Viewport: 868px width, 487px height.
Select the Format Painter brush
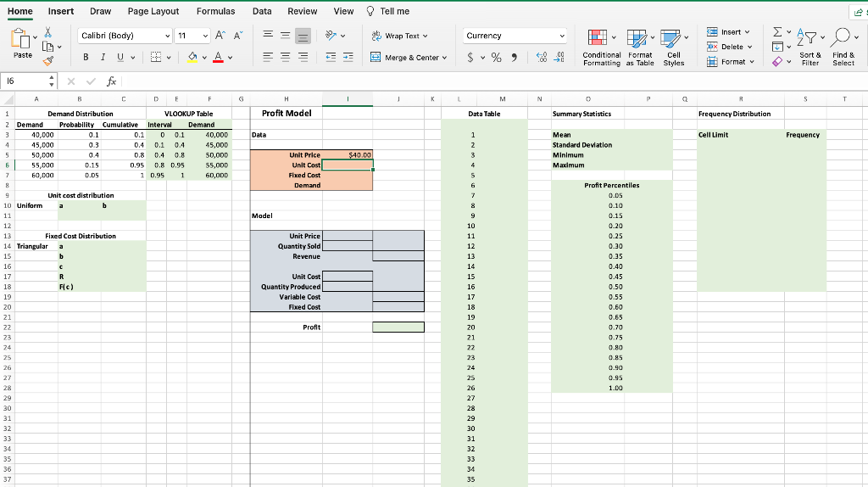coord(48,60)
